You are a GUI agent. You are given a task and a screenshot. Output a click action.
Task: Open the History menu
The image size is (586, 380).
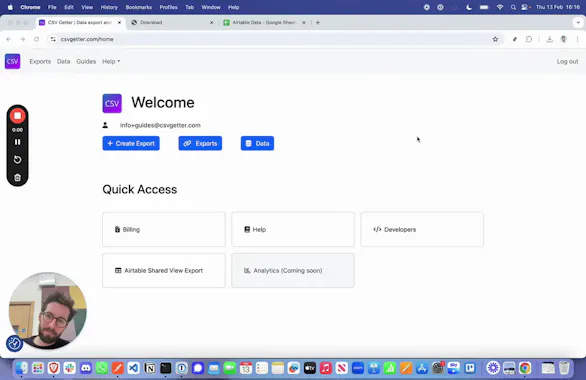109,7
